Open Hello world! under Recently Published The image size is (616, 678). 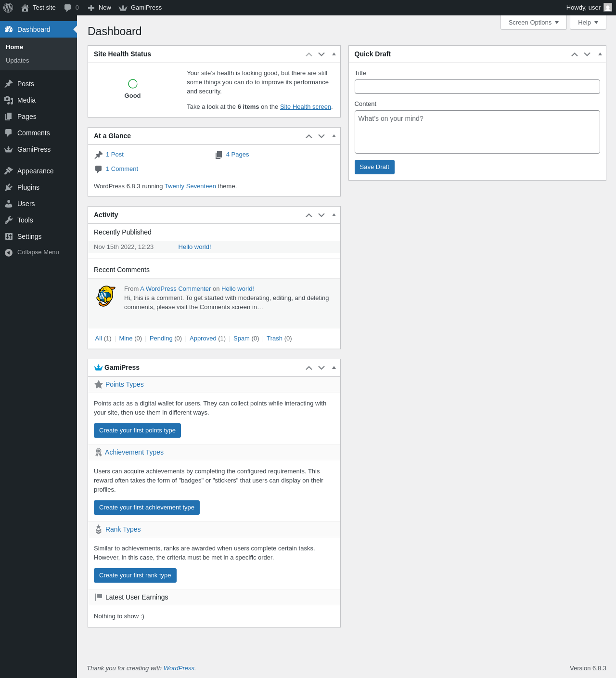194,247
